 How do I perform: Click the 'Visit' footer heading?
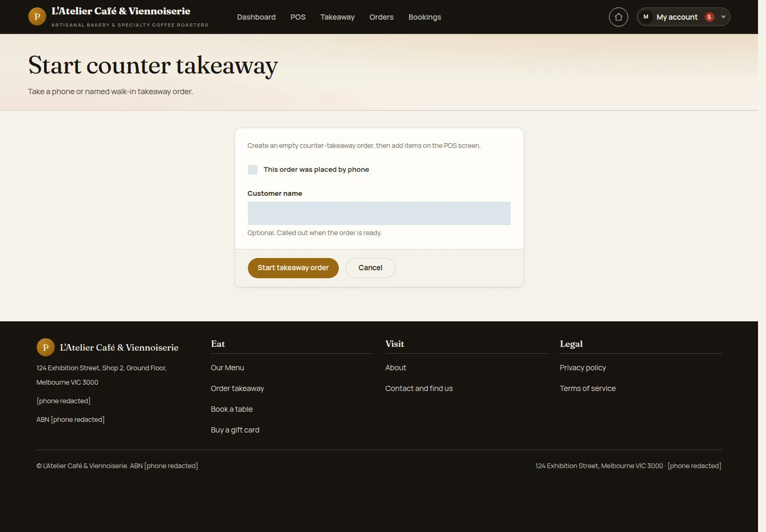pyautogui.click(x=395, y=344)
